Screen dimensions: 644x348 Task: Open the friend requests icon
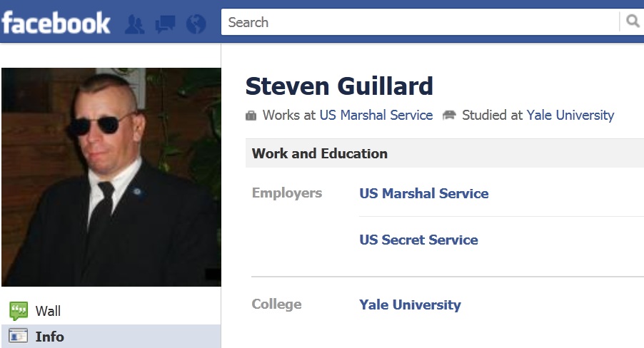pyautogui.click(x=134, y=24)
